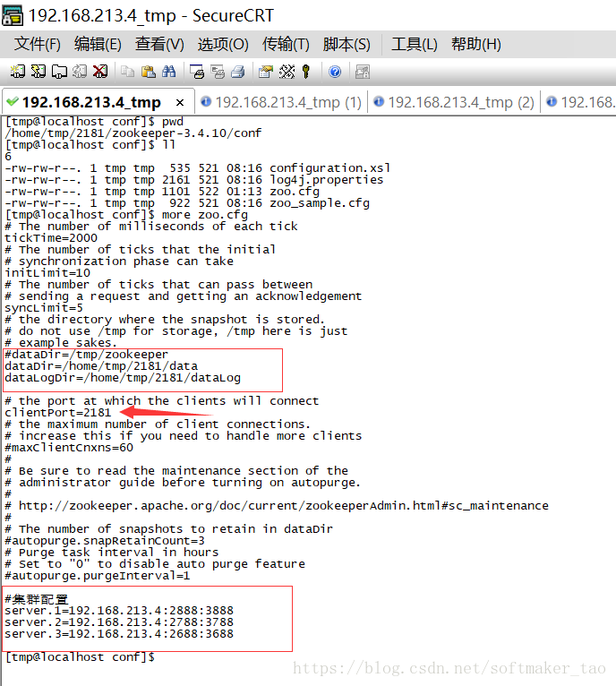Click the server.1 cluster config line

click(x=119, y=611)
